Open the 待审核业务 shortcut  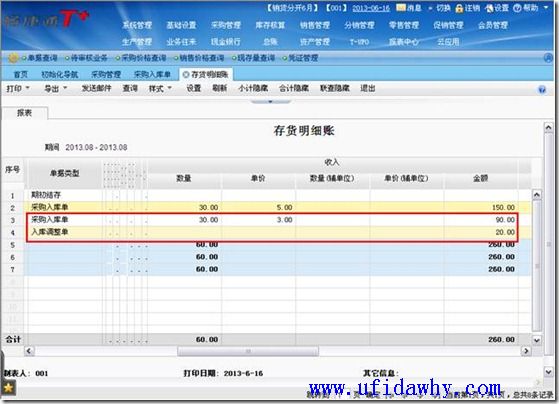tap(89, 58)
